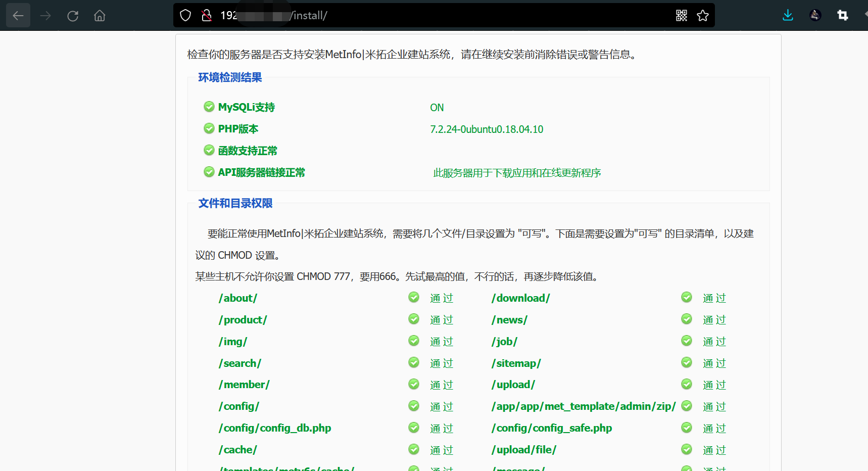Click the check icon in the /download/ row

tap(687, 297)
